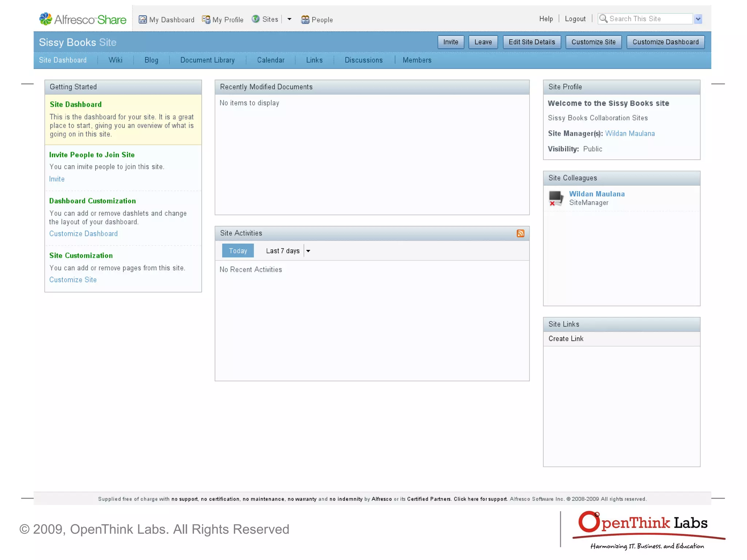Open the Site Dashboard tab
Image resolution: width=747 pixels, height=560 pixels.
click(x=63, y=60)
